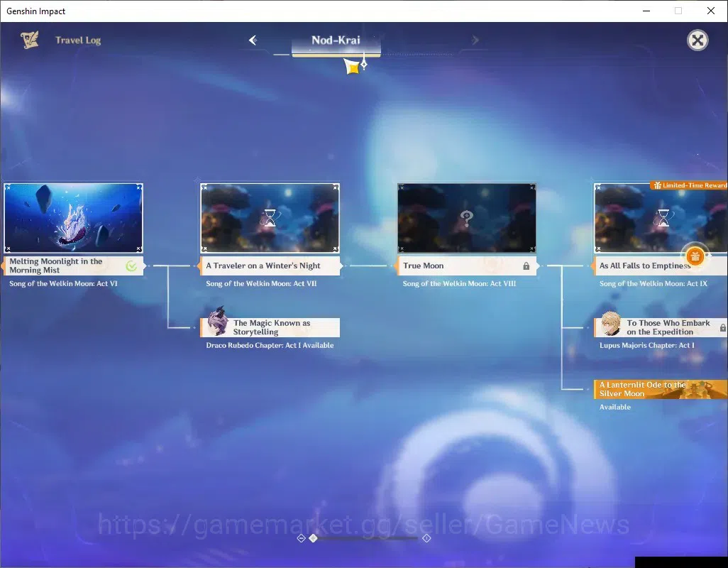Click the bottom horizontal scroll handle diamond

314,538
